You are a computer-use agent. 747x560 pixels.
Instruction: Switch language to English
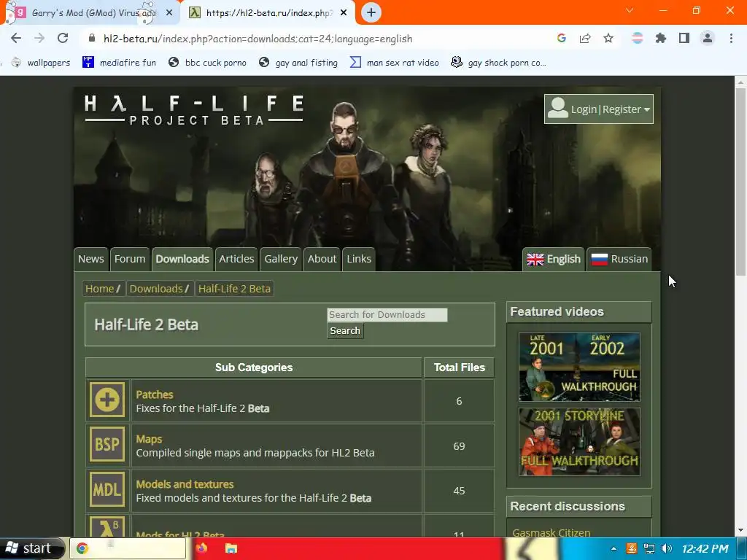pyautogui.click(x=554, y=259)
